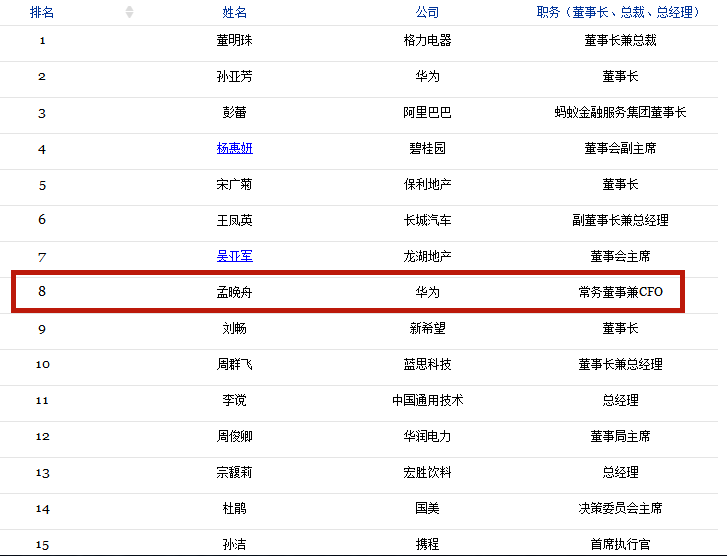Select the company 蓝思科技
Screen dimensions: 727x556
point(427,364)
